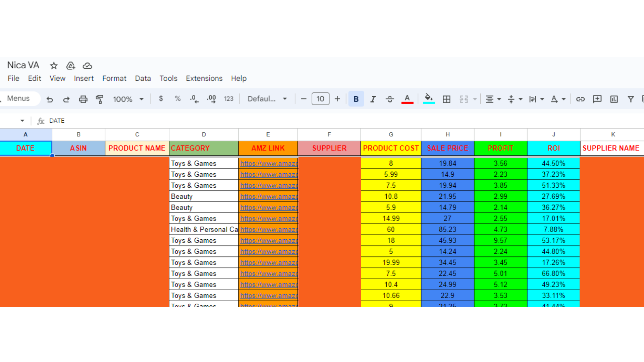Click the insert comment icon

pos(597,99)
